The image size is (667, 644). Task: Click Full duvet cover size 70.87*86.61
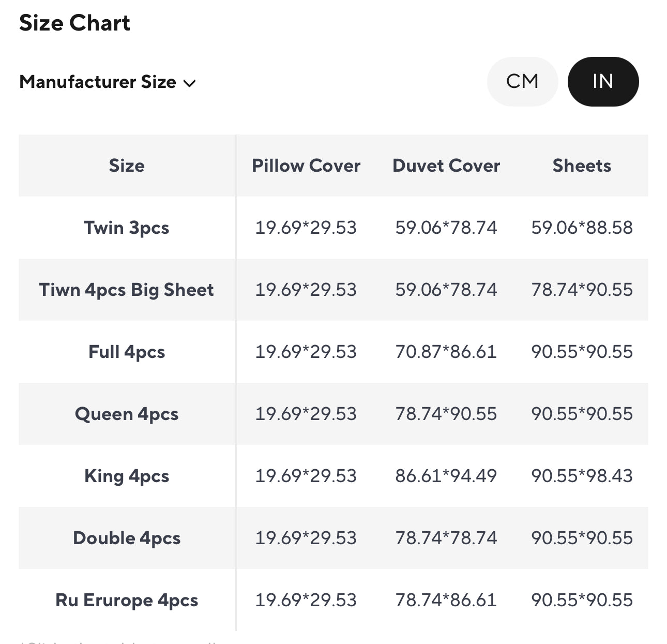(446, 352)
